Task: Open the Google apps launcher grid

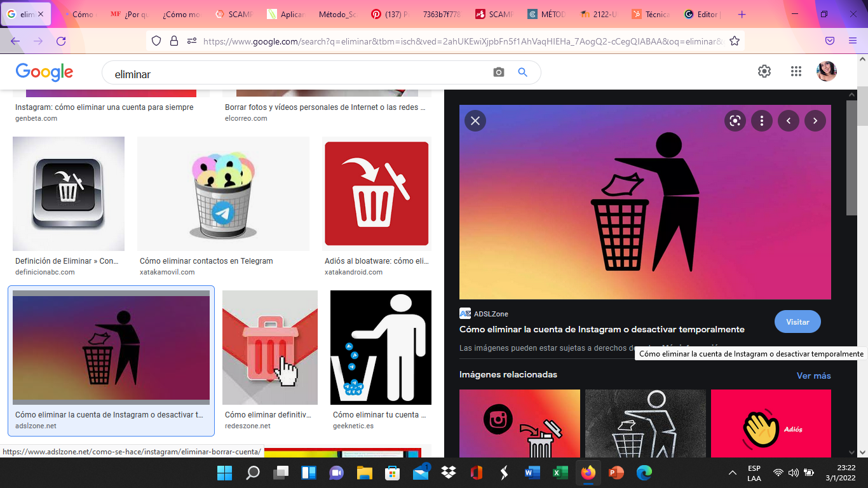Action: pos(796,72)
